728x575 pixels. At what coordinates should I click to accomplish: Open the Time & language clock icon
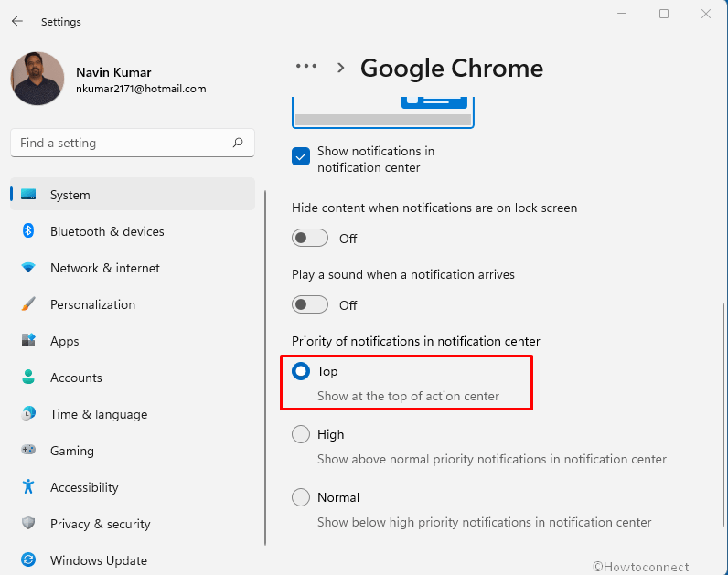[x=28, y=413]
